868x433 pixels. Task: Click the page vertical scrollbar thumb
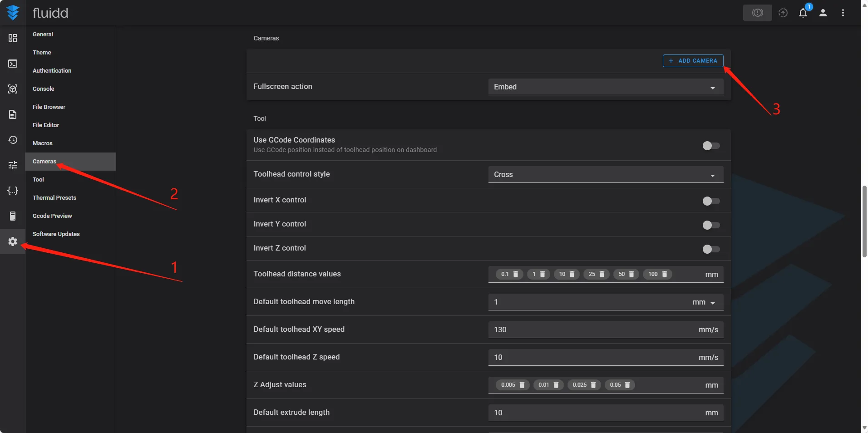tap(864, 221)
